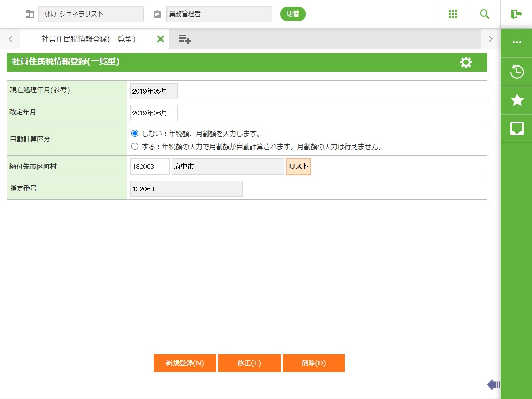Open the apps grid menu icon

point(453,14)
